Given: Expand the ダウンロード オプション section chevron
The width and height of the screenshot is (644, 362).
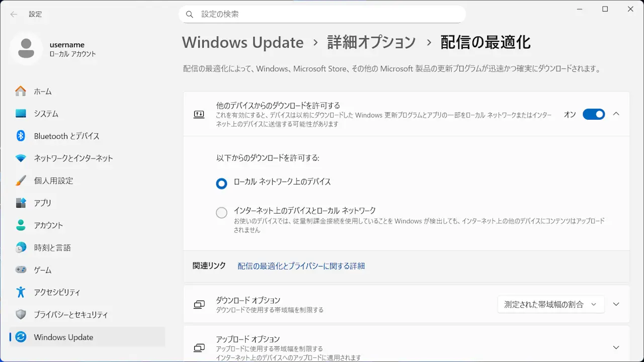Looking at the screenshot, I should [x=616, y=304].
